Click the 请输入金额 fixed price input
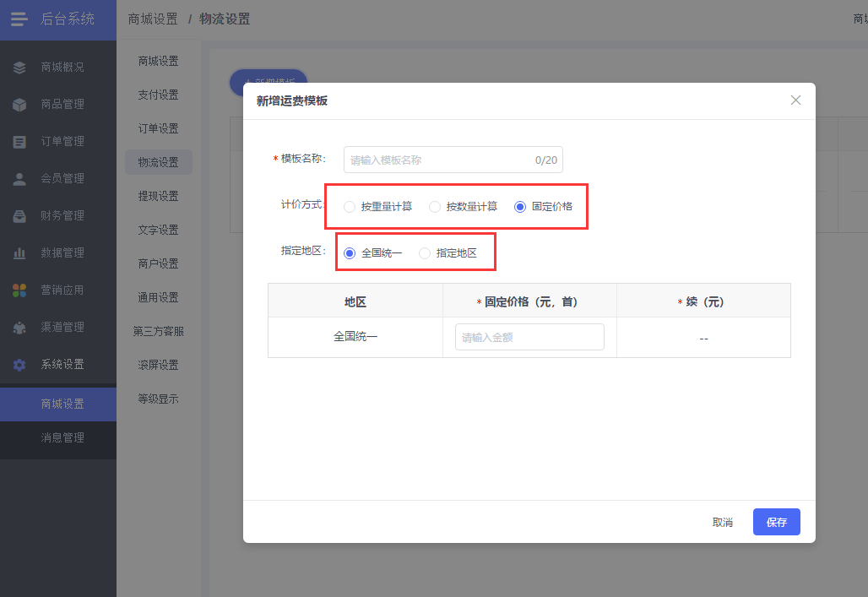The image size is (868, 597). point(529,337)
